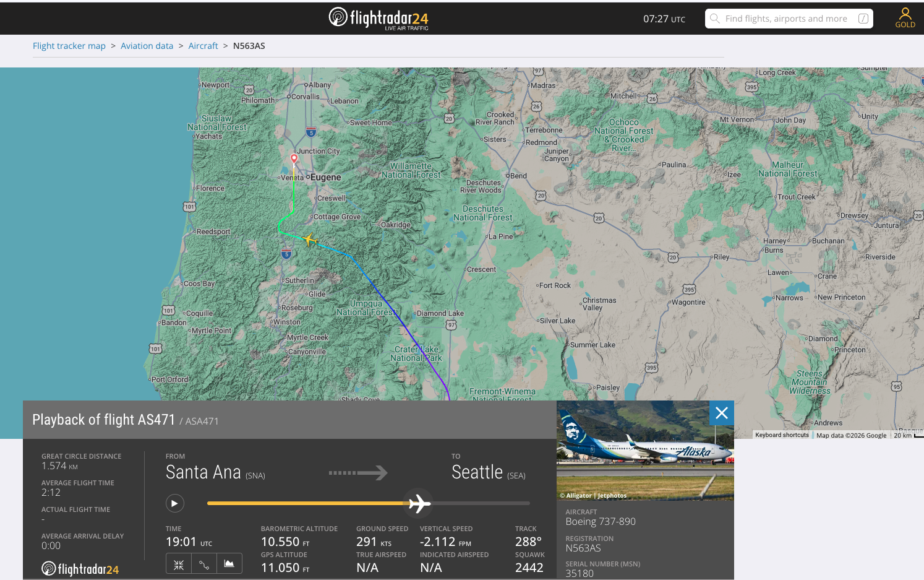The width and height of the screenshot is (924, 580).
Task: Click the 288° track value
Action: (x=528, y=542)
